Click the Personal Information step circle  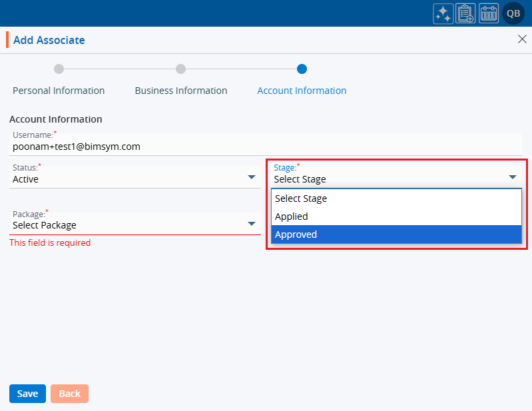(x=59, y=69)
